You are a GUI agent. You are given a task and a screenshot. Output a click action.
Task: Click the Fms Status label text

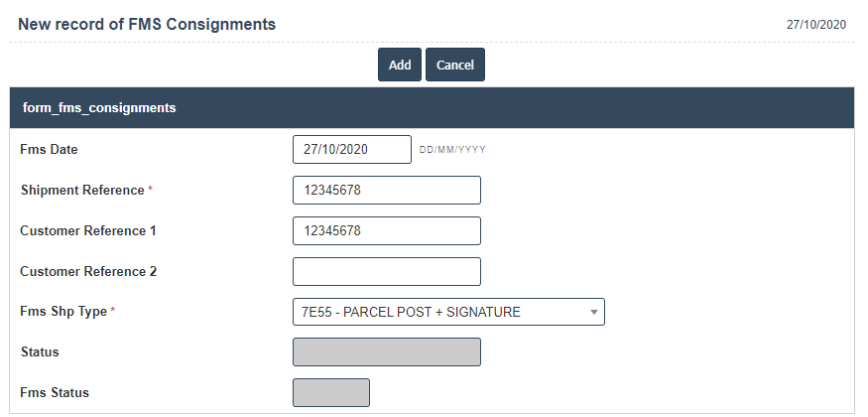tap(55, 393)
